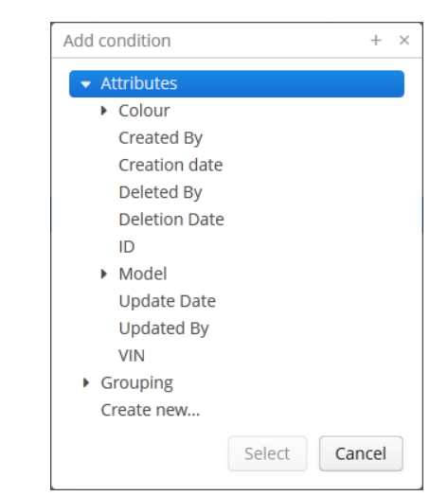
Task: Click the Grouping item label
Action: click(x=136, y=383)
